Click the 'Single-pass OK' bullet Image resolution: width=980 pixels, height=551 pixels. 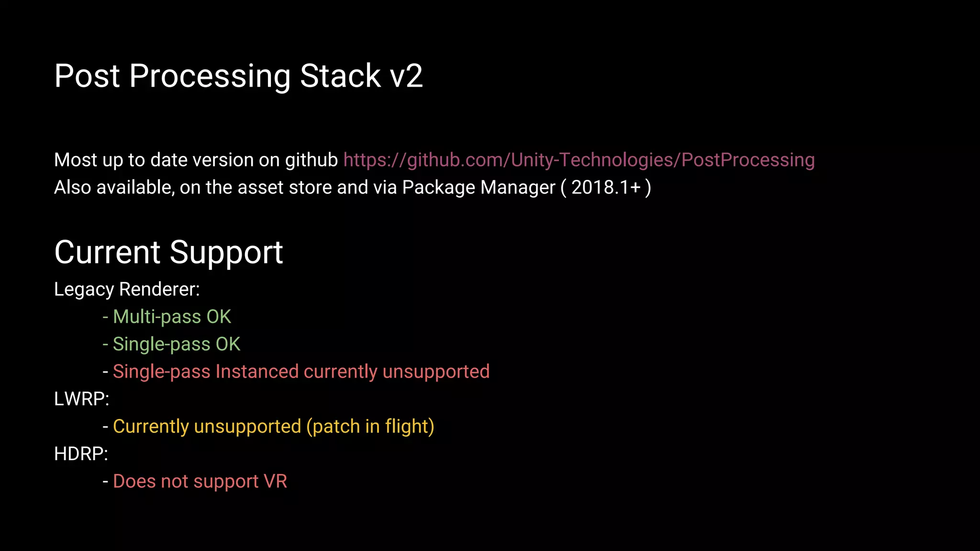point(171,344)
